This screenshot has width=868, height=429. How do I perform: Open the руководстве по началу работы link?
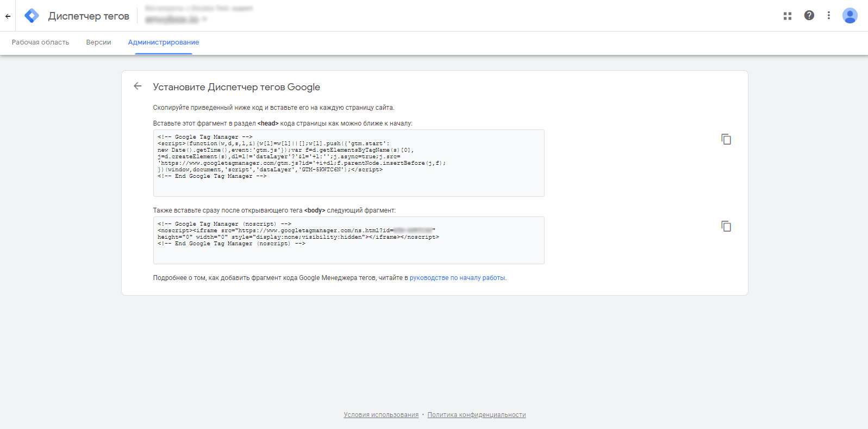[x=457, y=278]
